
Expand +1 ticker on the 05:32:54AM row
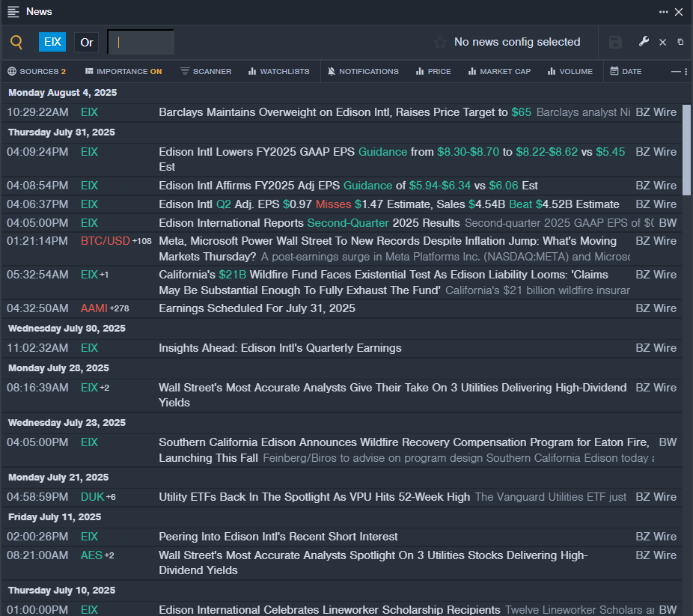(104, 275)
